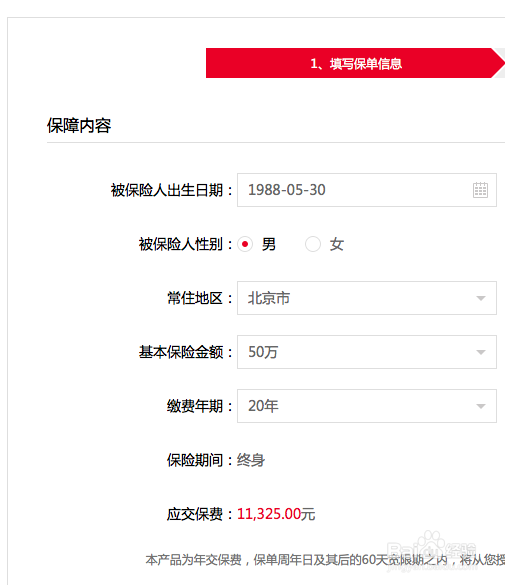Viewport: 505px width, 585px height.
Task: Select the 男 gender radio button
Action: click(245, 244)
